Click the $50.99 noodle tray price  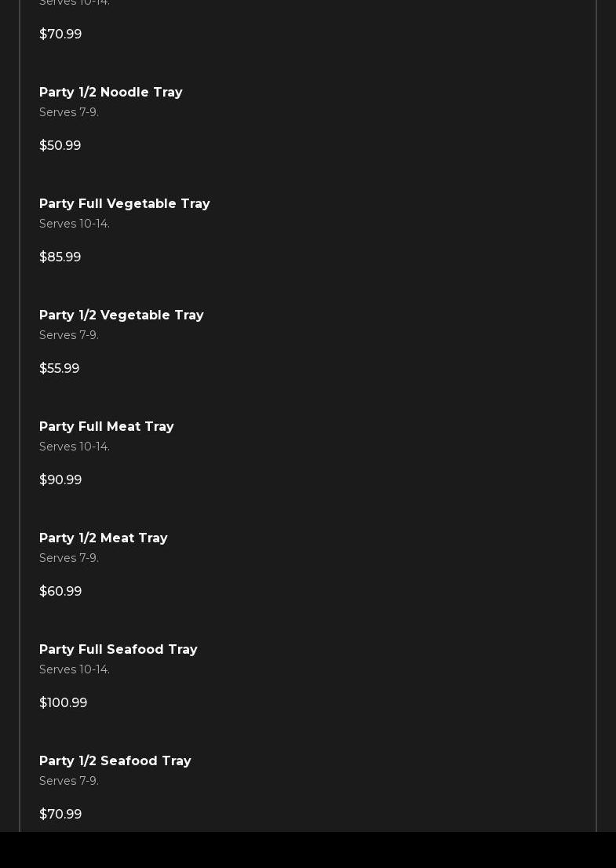point(60,146)
